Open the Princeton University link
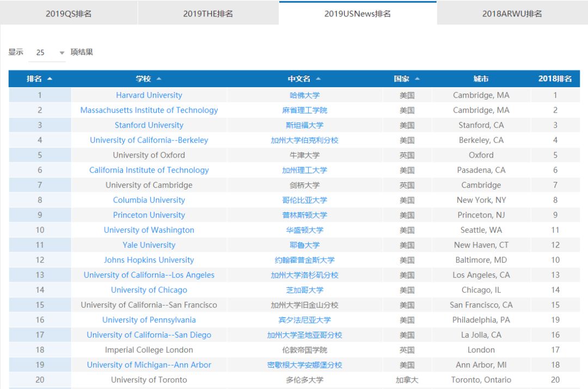588x389 pixels. [149, 215]
